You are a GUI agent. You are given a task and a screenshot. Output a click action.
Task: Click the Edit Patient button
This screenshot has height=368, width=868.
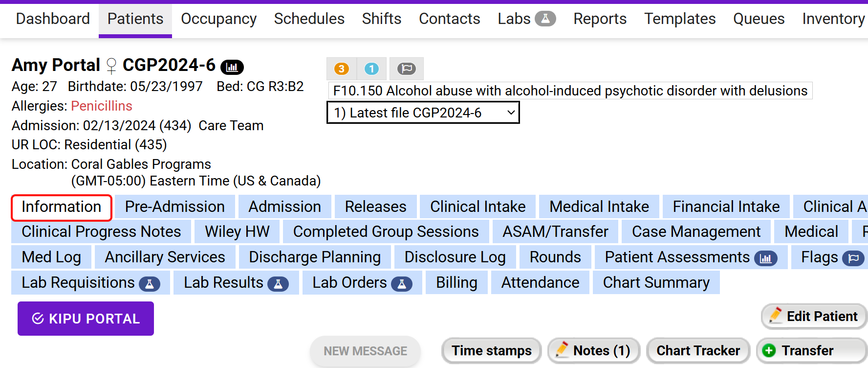pos(814,316)
